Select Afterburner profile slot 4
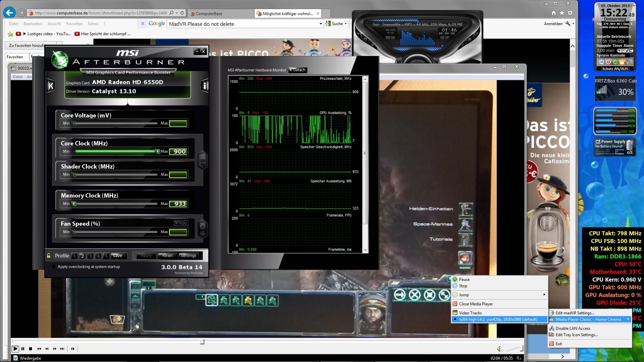 [x=98, y=256]
